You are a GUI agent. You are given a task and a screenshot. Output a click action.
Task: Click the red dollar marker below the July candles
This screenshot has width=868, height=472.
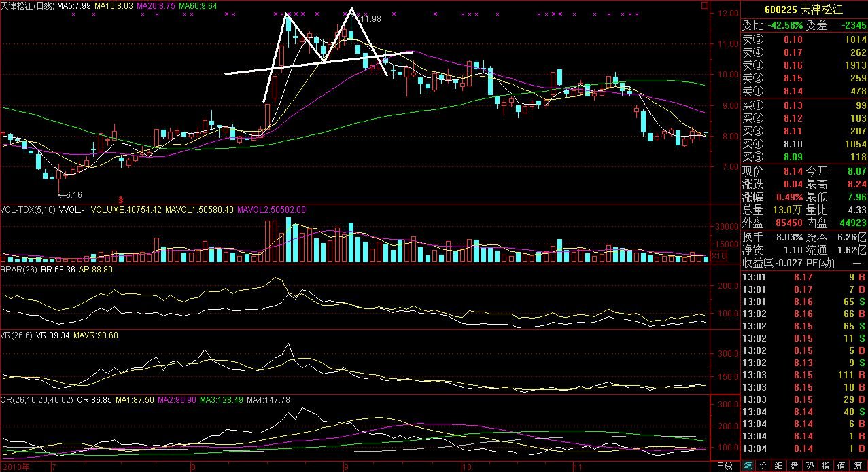(121, 199)
